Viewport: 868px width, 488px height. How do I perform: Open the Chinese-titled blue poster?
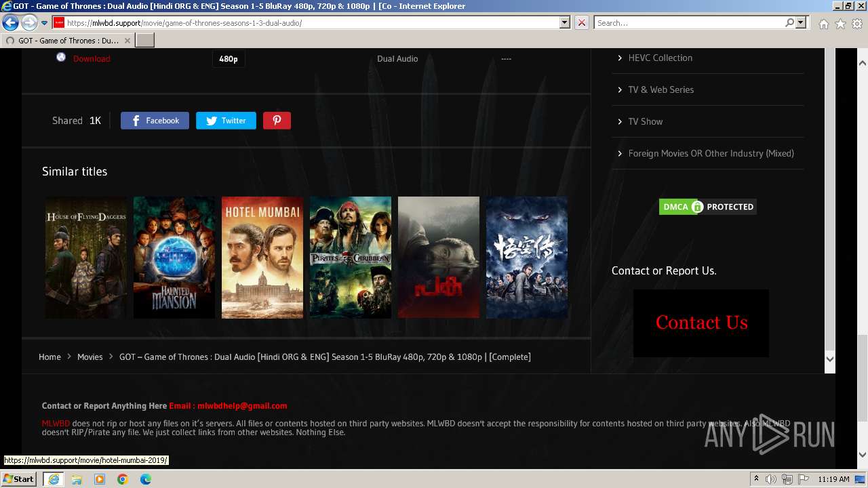pyautogui.click(x=527, y=258)
